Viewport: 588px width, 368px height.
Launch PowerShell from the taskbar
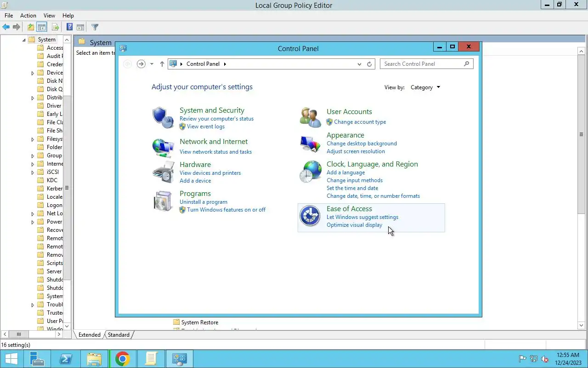coord(65,359)
